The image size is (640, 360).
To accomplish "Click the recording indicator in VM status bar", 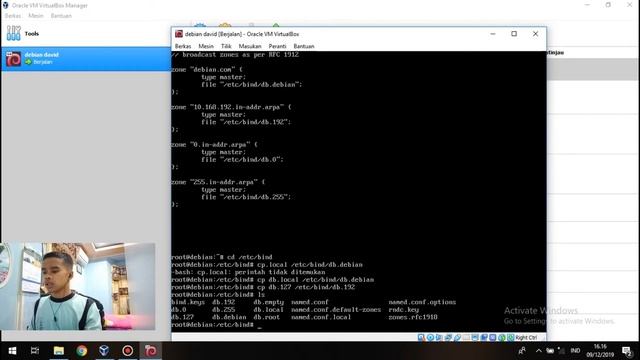I will click(484, 338).
